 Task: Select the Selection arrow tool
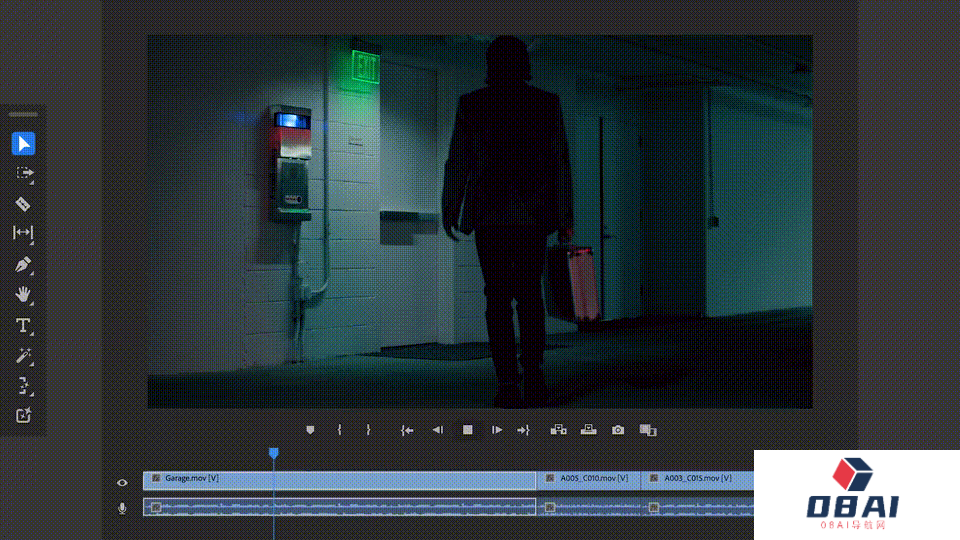(23, 144)
